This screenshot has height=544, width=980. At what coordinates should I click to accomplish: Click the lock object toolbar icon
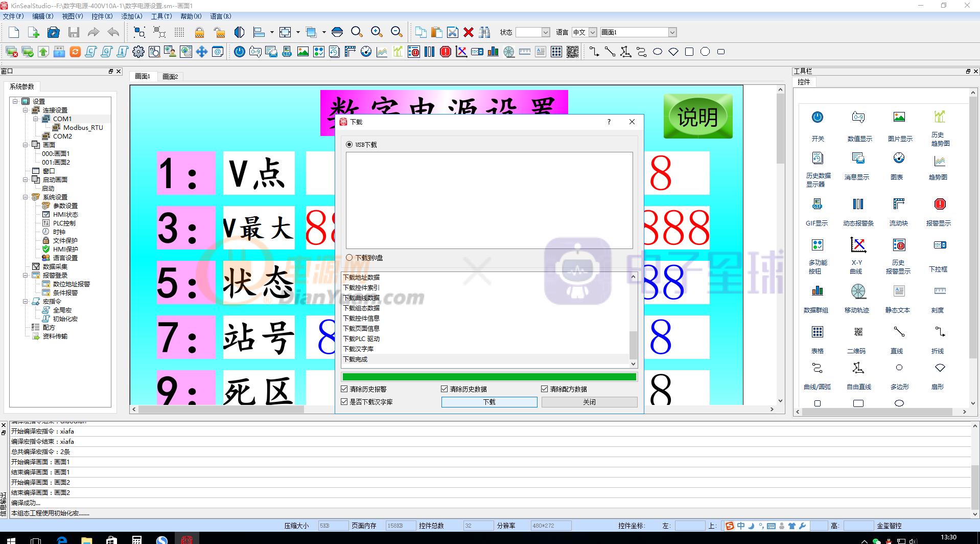click(x=199, y=32)
